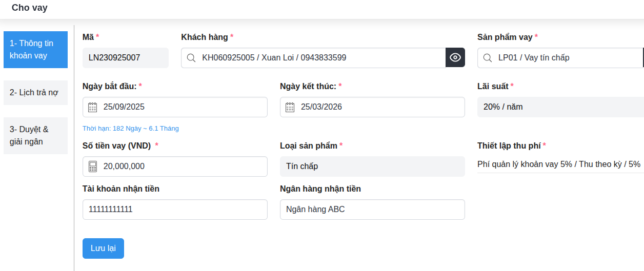Click calculator icon in Số tiền vay field
644x271 pixels.
(x=92, y=166)
